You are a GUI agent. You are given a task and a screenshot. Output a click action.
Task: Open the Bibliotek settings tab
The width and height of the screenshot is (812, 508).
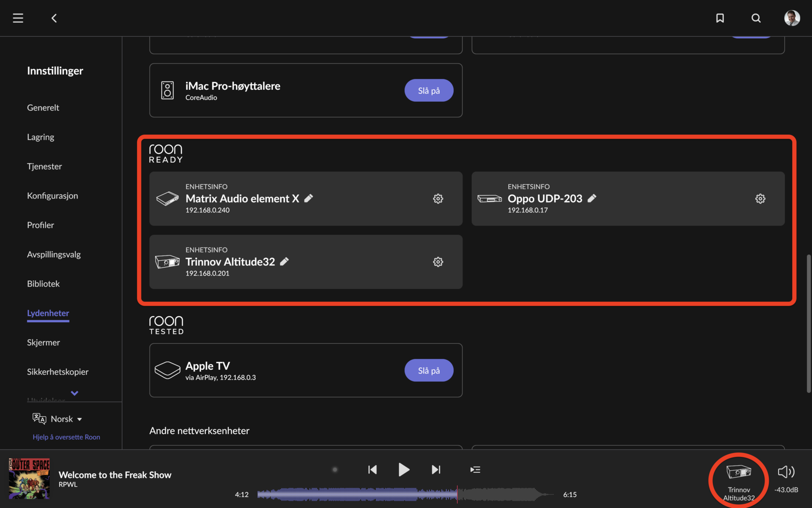tap(43, 284)
